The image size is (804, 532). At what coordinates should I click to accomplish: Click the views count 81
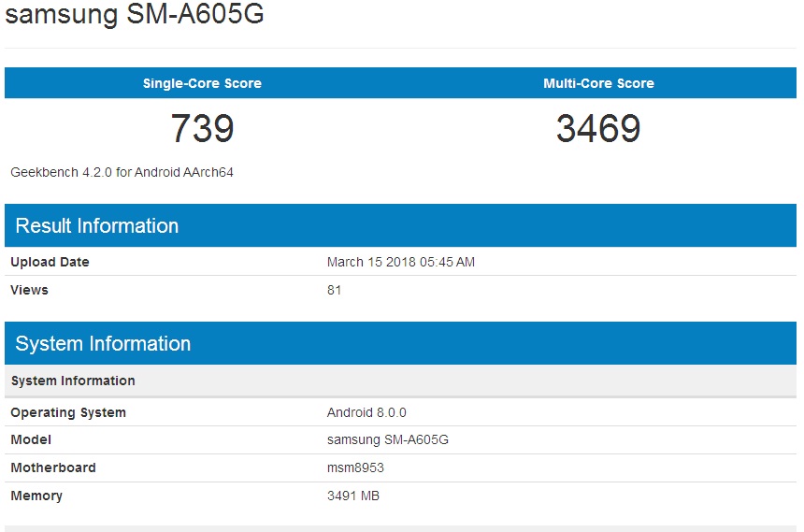coord(335,290)
